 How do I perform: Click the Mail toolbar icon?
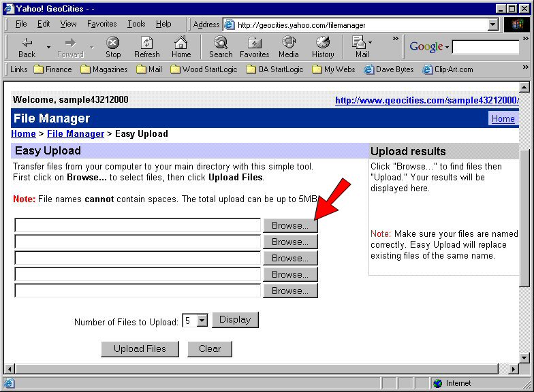[360, 48]
